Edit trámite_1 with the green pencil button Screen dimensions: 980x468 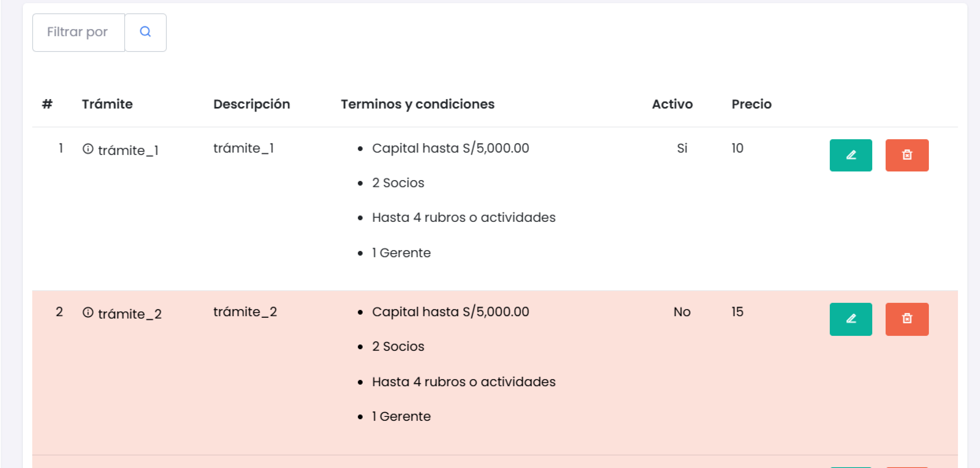tap(851, 155)
